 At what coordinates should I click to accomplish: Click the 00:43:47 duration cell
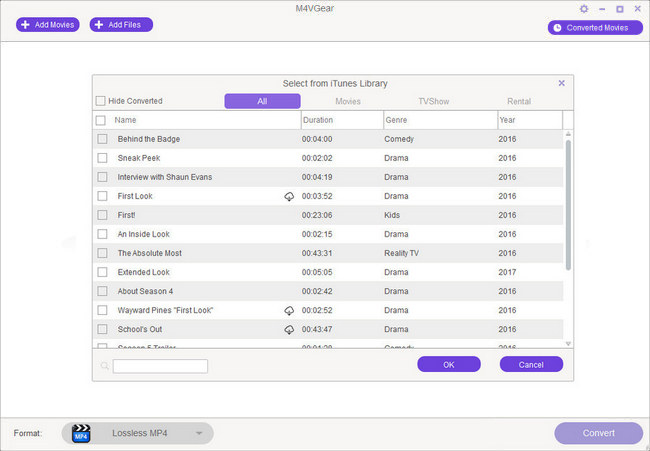pyautogui.click(x=317, y=330)
